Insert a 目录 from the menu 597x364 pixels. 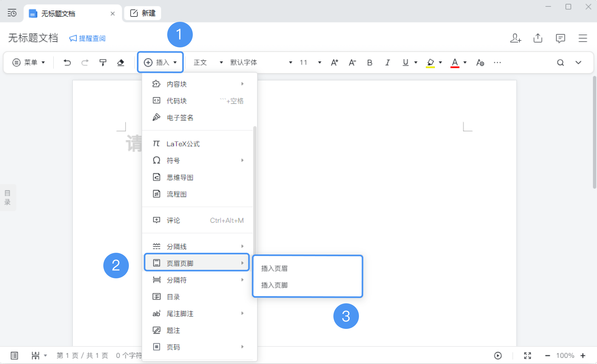198,297
